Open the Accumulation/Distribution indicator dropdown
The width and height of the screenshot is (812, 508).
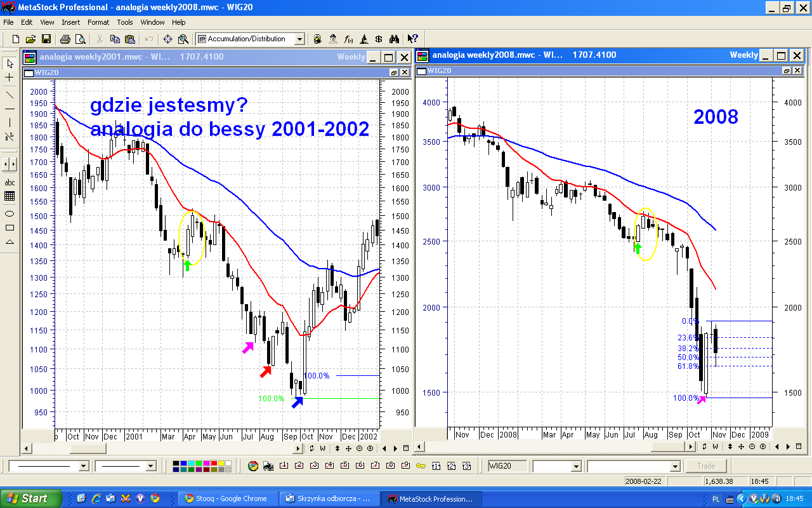(x=299, y=39)
